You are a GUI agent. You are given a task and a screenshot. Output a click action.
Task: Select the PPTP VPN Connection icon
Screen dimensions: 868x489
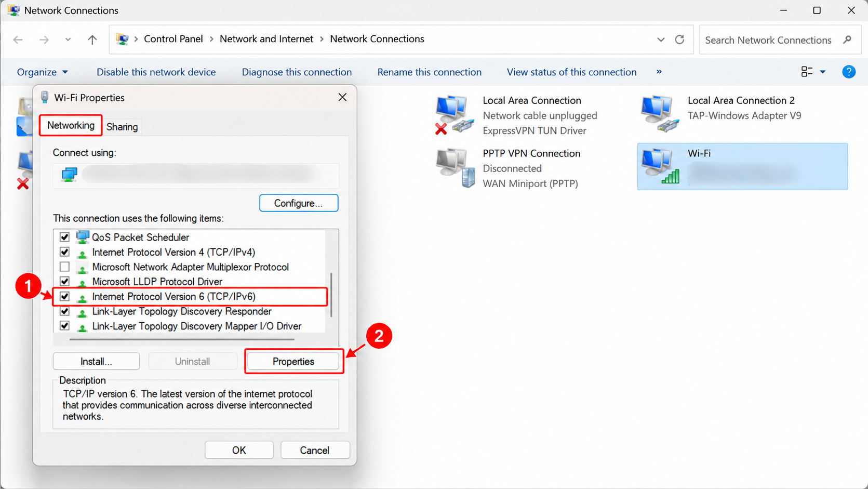456,168
